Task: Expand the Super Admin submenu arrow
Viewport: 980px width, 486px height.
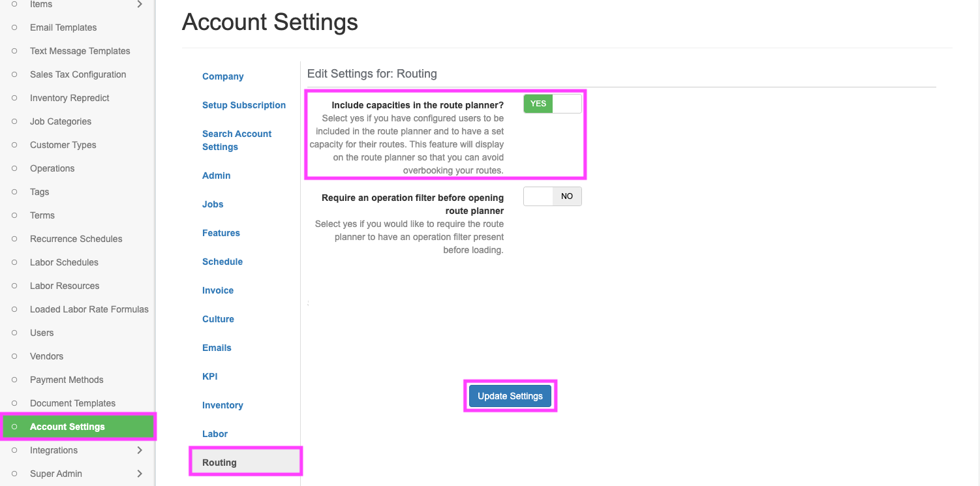Action: click(x=140, y=474)
